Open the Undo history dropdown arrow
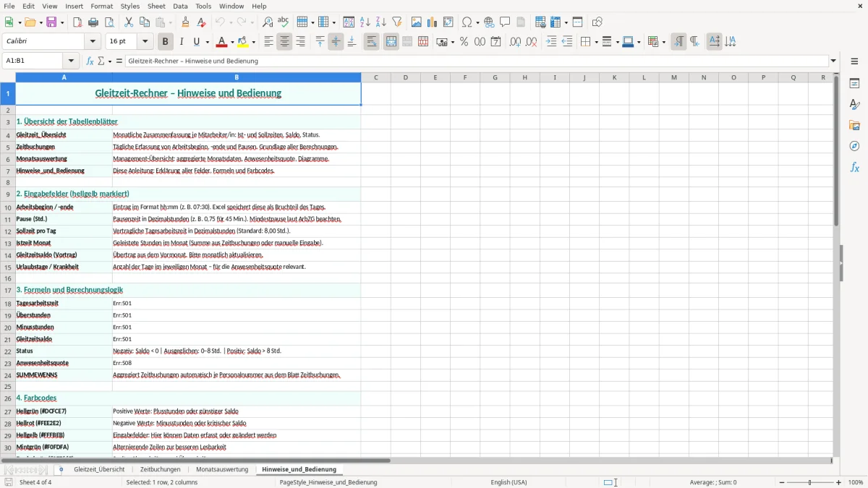 pyautogui.click(x=231, y=22)
